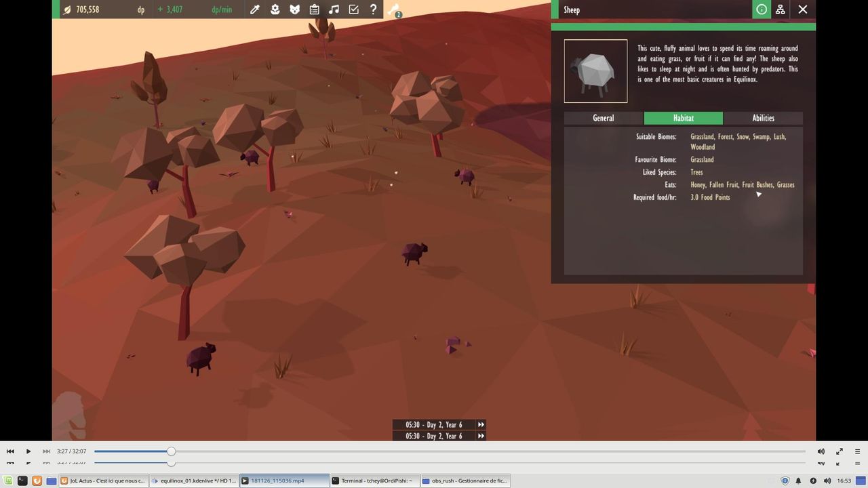868x488 pixels.
Task: Switch to the General tab
Action: click(x=604, y=118)
